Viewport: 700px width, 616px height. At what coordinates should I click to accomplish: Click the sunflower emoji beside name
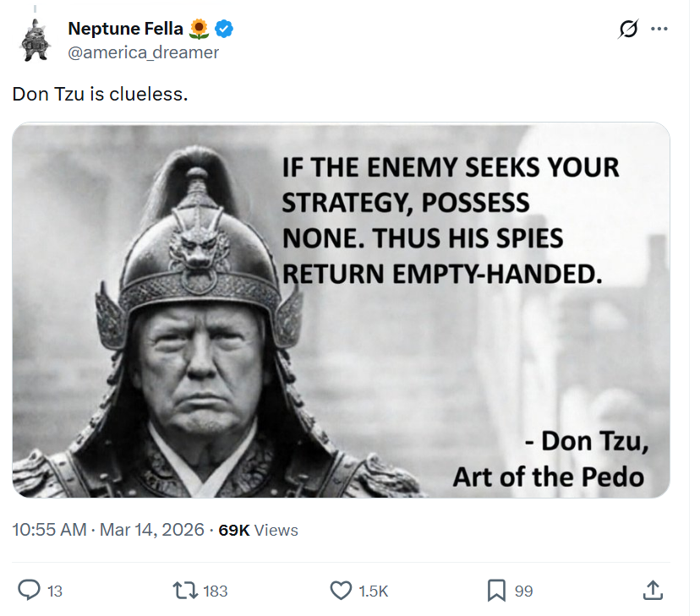(200, 29)
